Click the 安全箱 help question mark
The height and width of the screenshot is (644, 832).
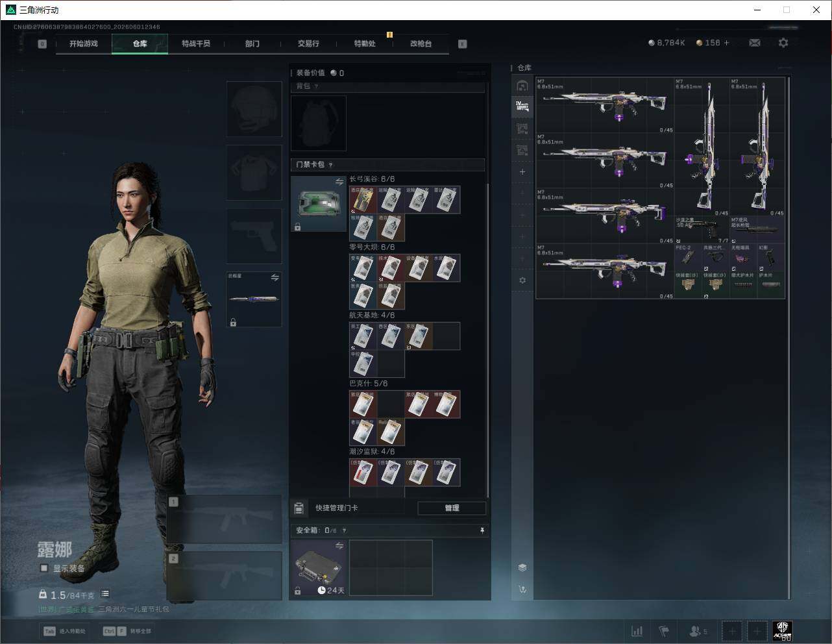click(x=344, y=530)
